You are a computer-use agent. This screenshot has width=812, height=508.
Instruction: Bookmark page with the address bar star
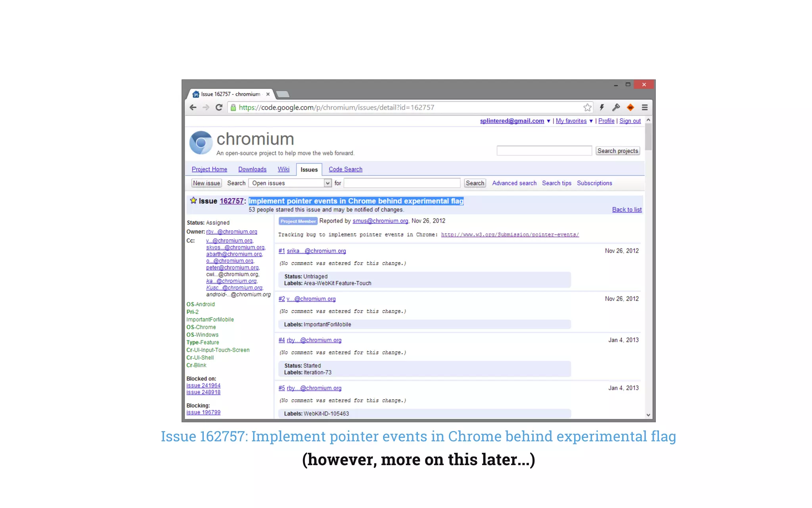(x=587, y=108)
